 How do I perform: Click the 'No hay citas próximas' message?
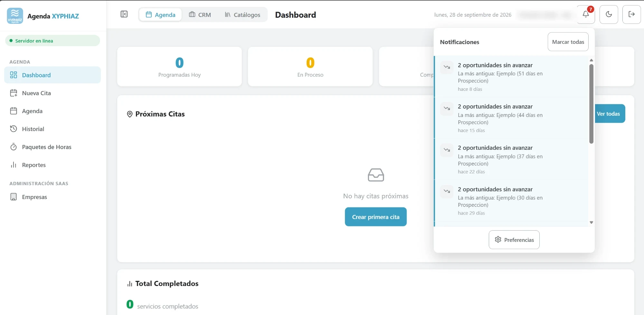tap(376, 196)
